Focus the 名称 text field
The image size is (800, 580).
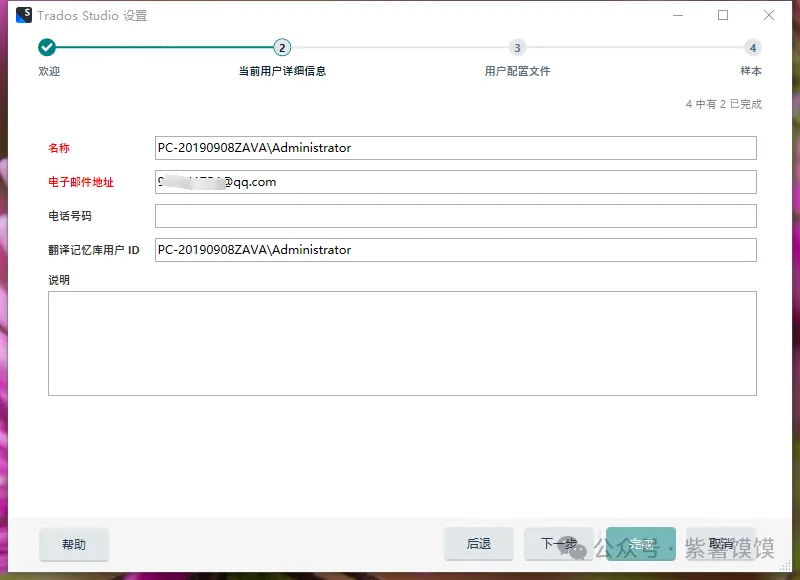(455, 148)
